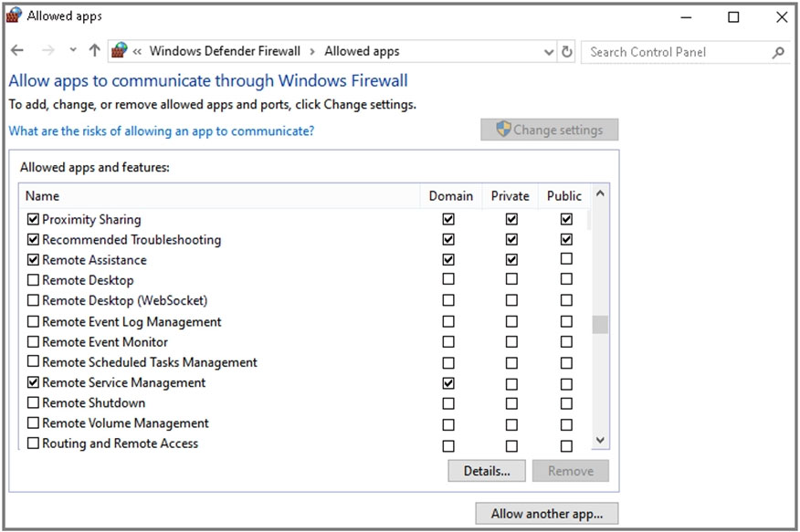Click the Change settings button

coord(550,130)
